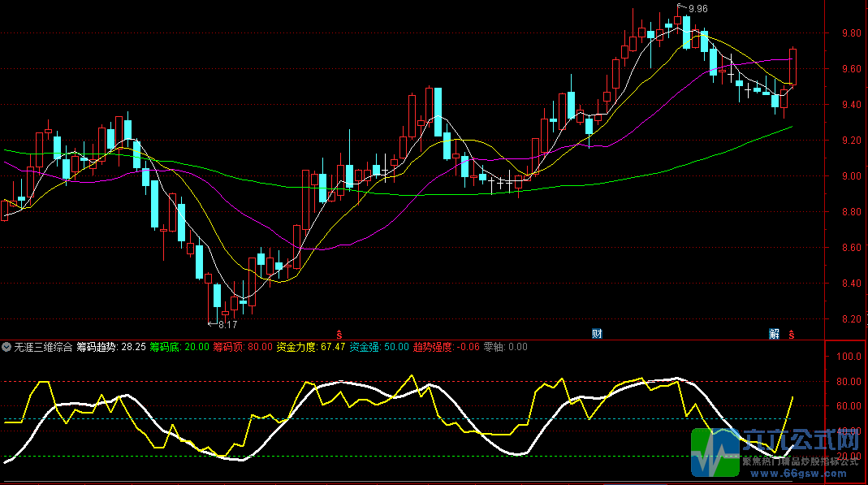
Task: Click the round chevron icon beside 无涯三维综合
Action: [6, 347]
